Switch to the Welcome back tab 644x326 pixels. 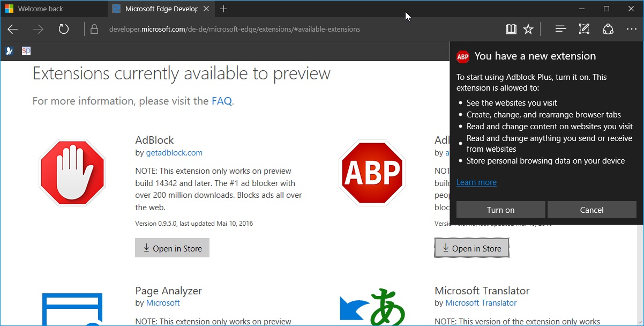pyautogui.click(x=54, y=9)
